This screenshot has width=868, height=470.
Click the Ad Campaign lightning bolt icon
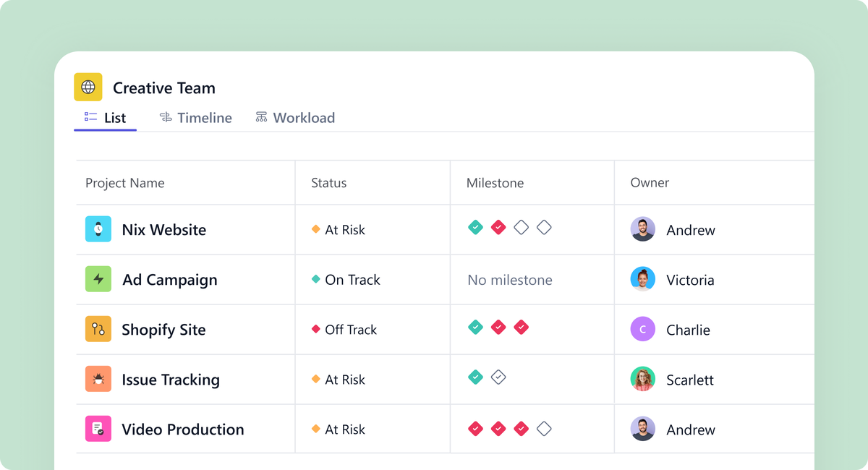pos(98,279)
